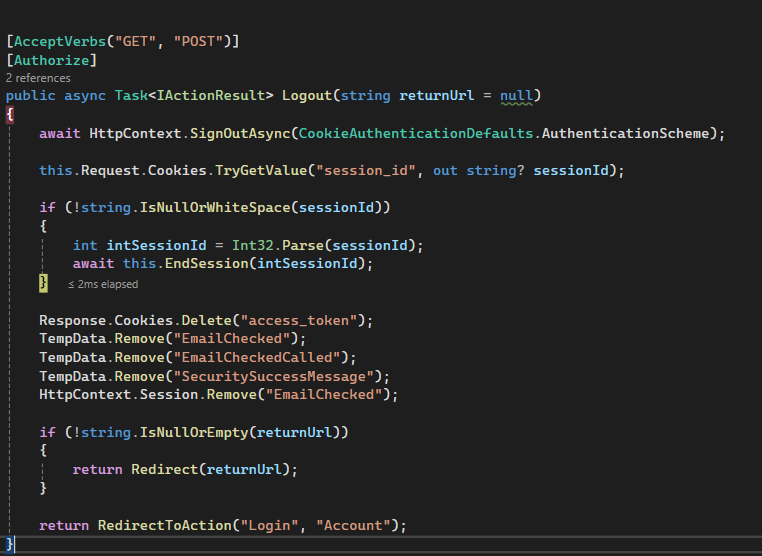762x556 pixels.
Task: Click HttpContext.Session.Remove line
Action: [219, 395]
